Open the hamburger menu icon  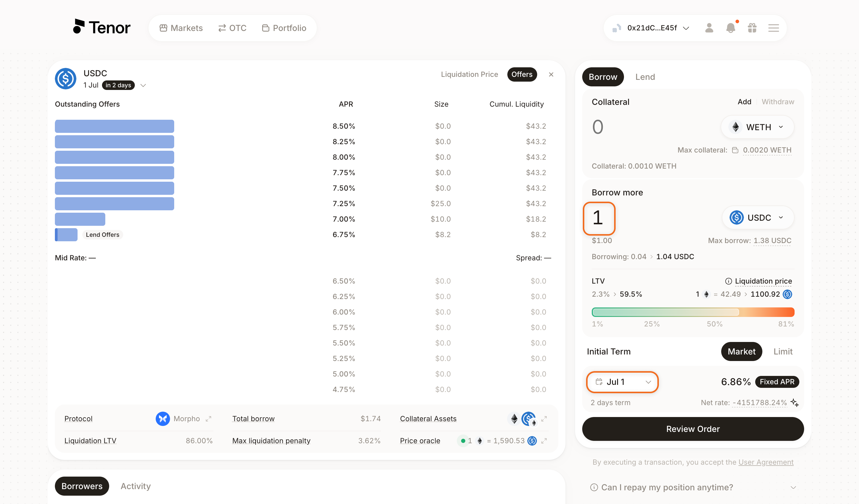point(773,28)
